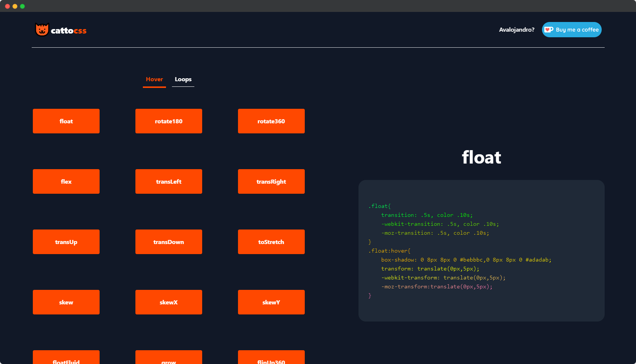Select the float animation button
This screenshot has height=364, width=636.
(x=66, y=121)
